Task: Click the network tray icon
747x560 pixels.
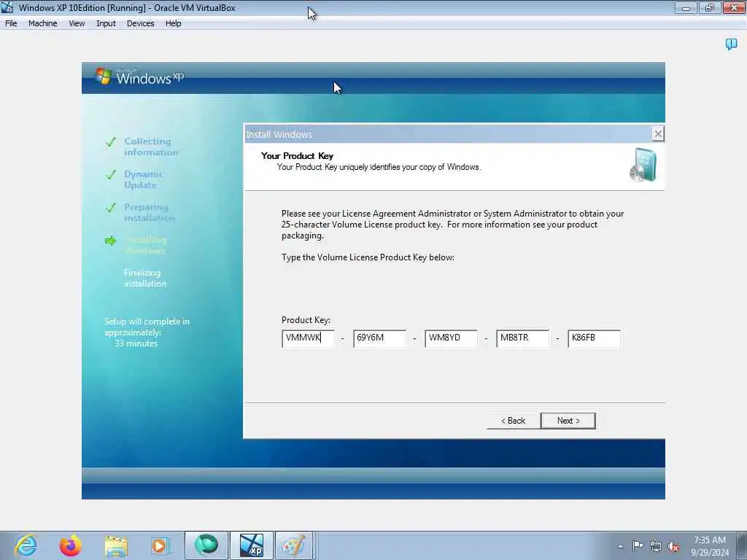Action: click(656, 547)
